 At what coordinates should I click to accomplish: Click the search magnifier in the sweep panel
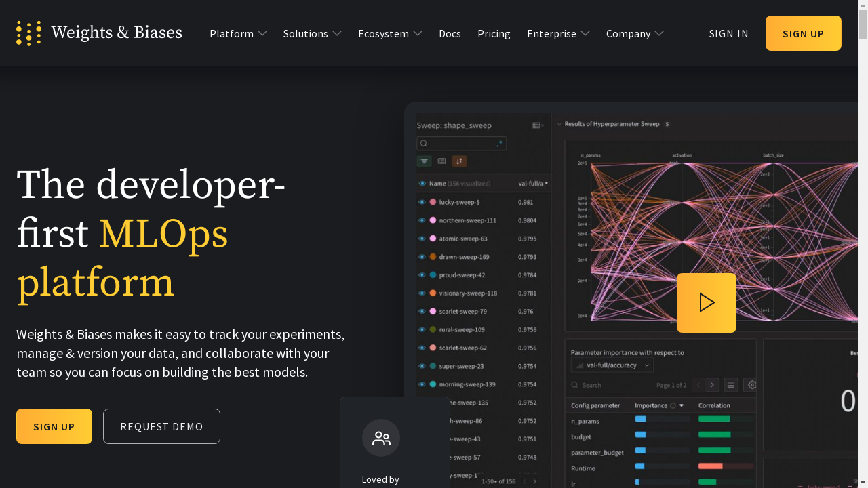pos(424,144)
